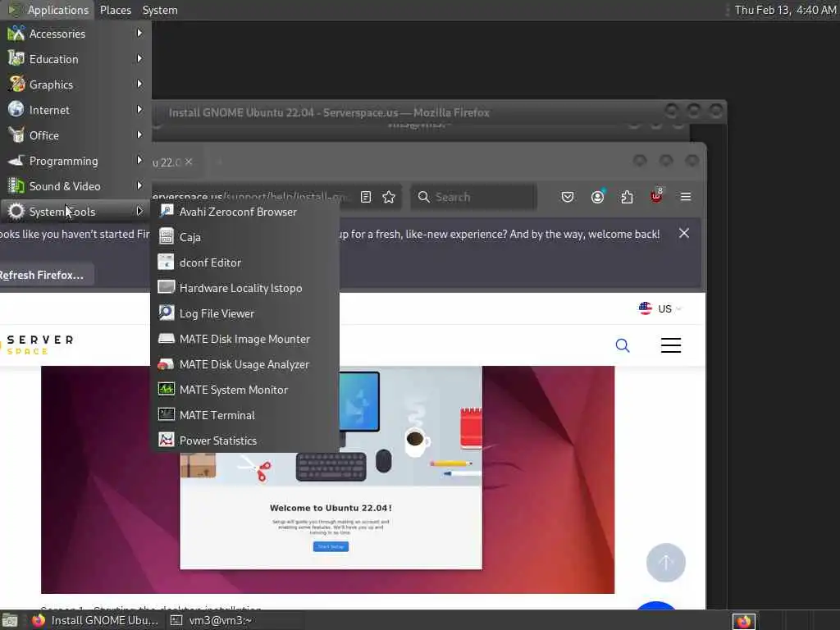The height and width of the screenshot is (630, 840).
Task: Open the Internet submenu
Action: [x=75, y=110]
